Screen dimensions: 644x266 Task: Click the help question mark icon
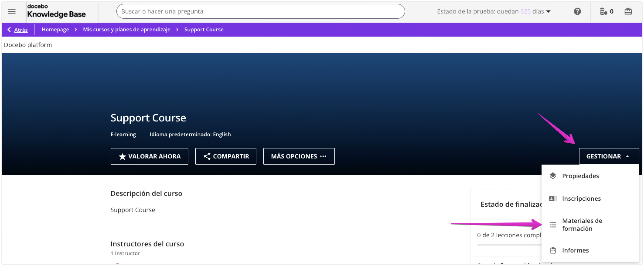pyautogui.click(x=577, y=11)
